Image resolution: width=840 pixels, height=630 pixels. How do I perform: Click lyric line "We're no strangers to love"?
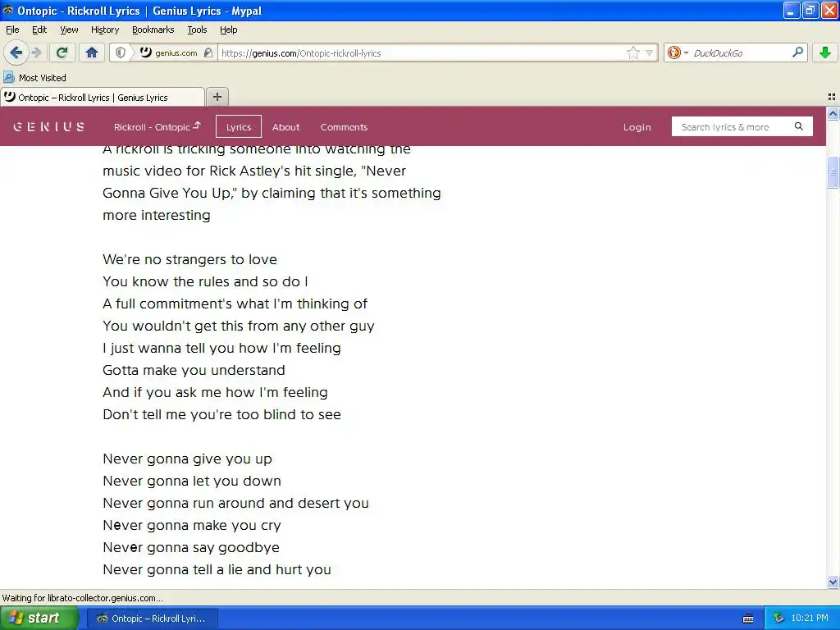coord(189,259)
